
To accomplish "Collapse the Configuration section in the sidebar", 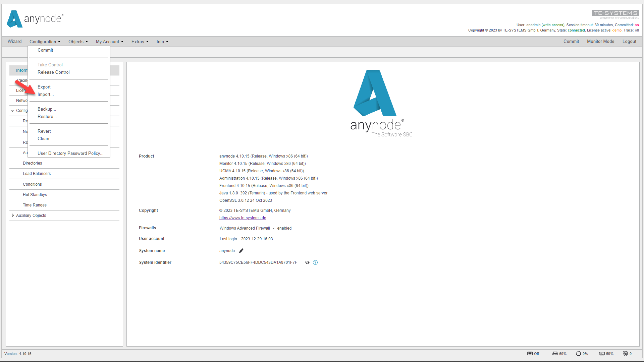I will pos(13,111).
